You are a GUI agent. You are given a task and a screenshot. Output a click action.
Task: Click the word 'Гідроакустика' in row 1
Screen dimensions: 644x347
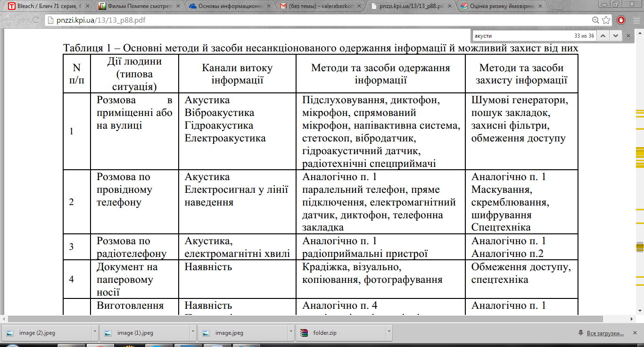click(219, 125)
